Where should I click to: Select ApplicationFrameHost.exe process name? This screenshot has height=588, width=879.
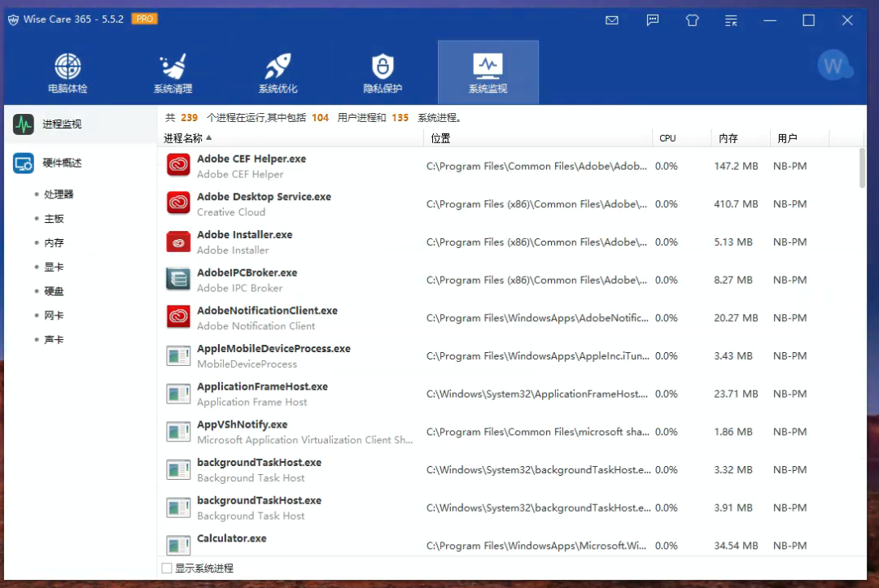[x=262, y=387]
